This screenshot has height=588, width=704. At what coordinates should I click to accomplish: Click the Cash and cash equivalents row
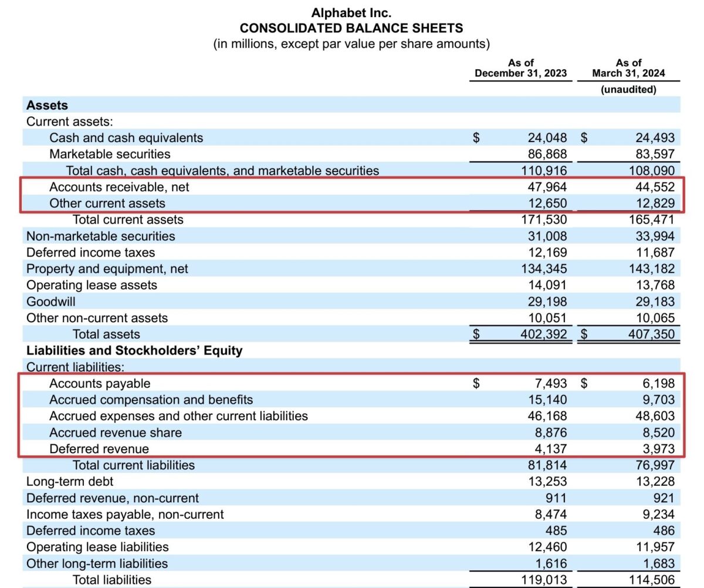pyautogui.click(x=126, y=138)
